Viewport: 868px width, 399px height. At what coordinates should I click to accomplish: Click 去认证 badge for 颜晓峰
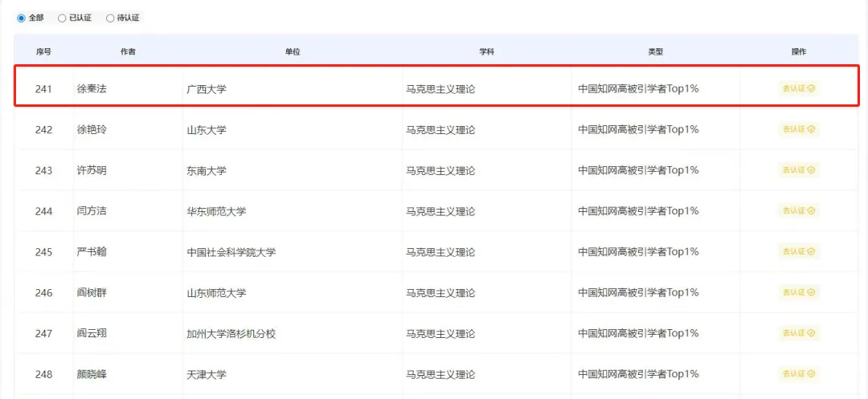pyautogui.click(x=799, y=374)
